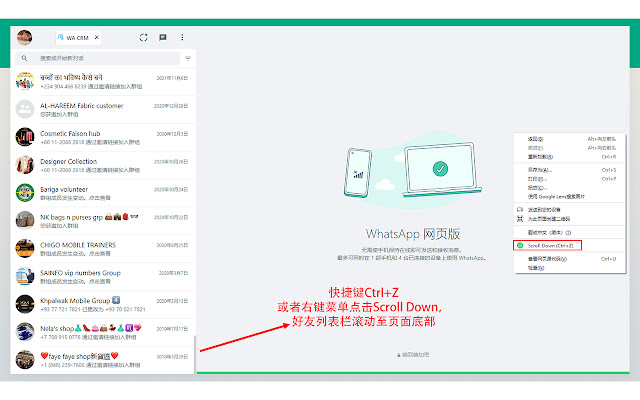Screen dimensions: 640x400
Task: Select Cosmetic Faison hub group avatar
Action: (x=25, y=137)
